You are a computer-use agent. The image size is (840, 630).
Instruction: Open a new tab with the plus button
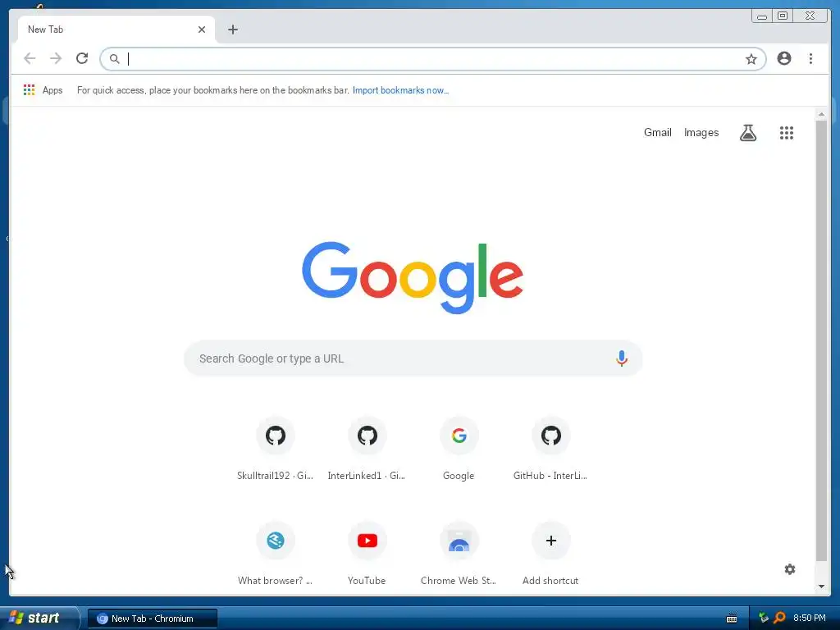point(232,30)
